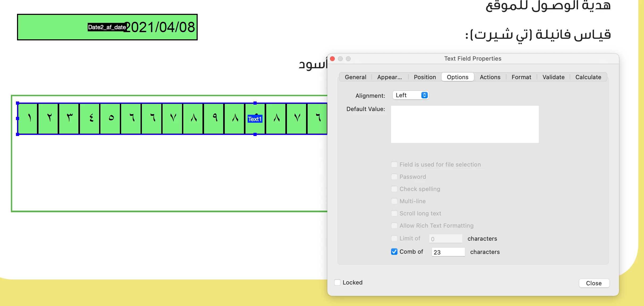Enable the Locked checkbox
The image size is (644, 306).
[x=337, y=282]
